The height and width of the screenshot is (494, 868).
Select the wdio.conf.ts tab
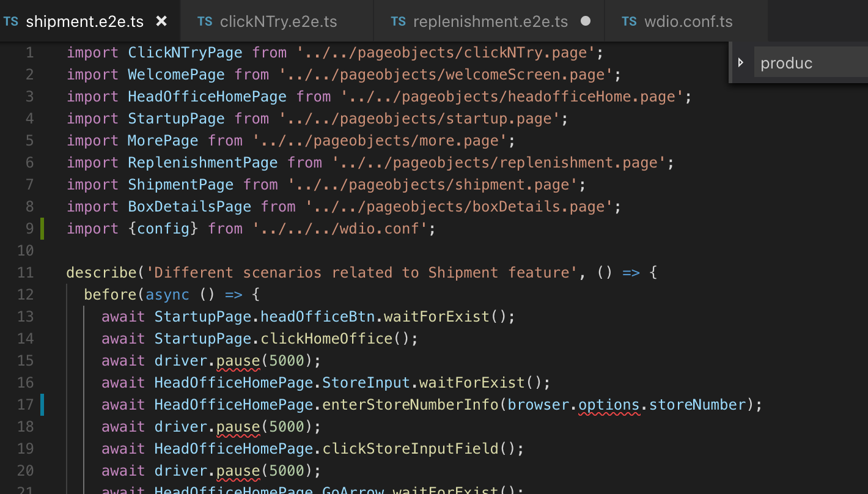(686, 21)
